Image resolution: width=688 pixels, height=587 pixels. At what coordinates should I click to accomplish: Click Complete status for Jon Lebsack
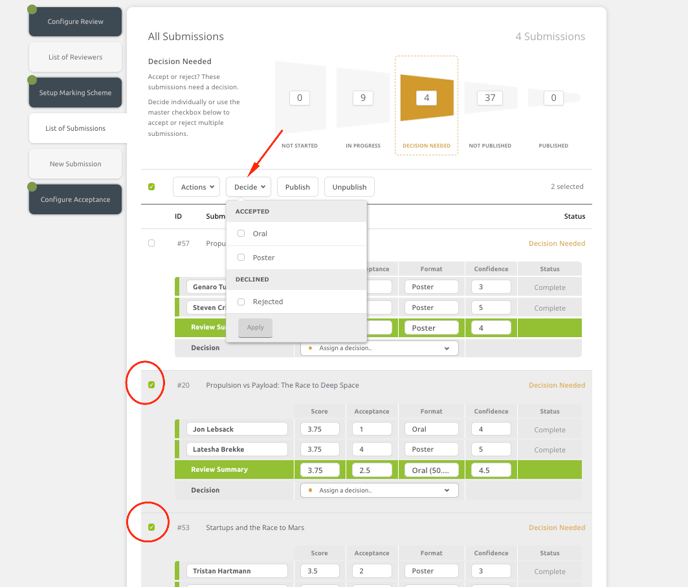549,430
